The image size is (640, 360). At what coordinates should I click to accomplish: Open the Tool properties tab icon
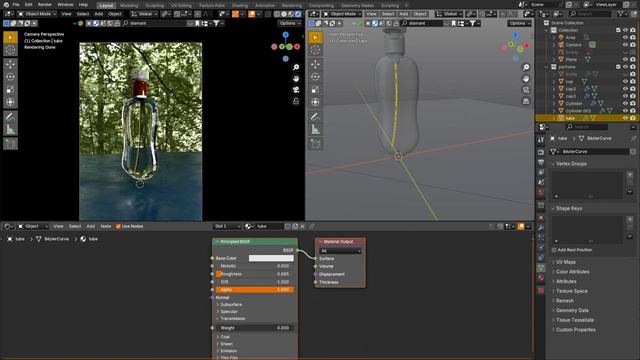pos(541,140)
